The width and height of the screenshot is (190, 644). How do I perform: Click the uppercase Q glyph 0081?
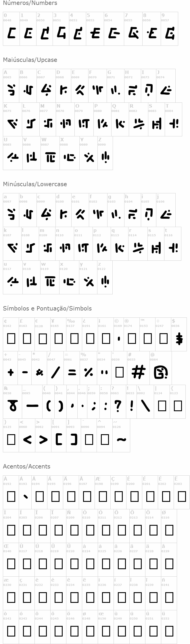click(120, 119)
